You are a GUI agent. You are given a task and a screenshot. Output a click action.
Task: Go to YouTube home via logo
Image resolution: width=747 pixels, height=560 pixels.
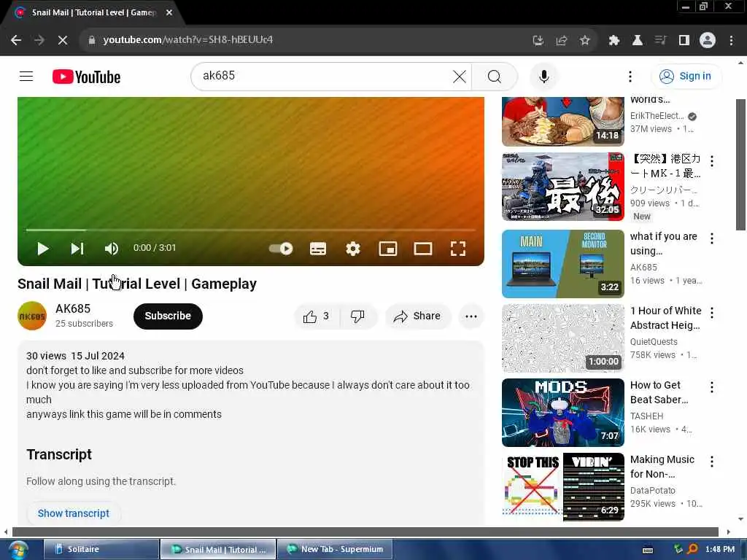[x=86, y=77]
